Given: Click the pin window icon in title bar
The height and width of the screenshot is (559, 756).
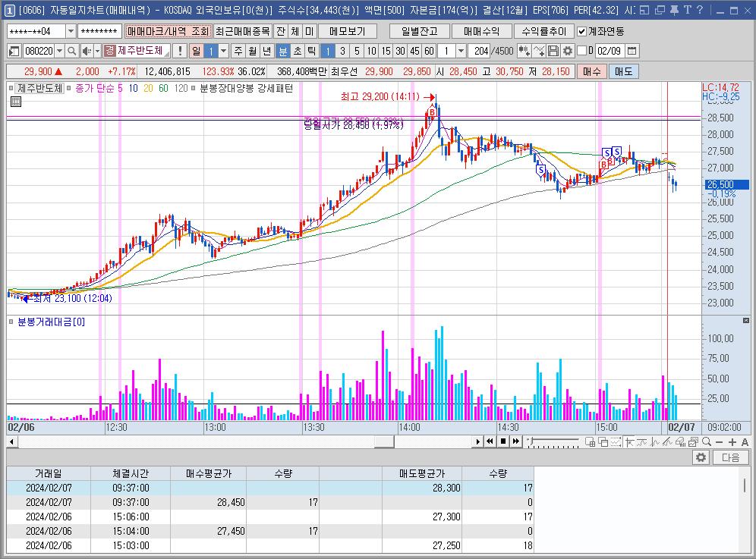Looking at the screenshot, I should [674, 10].
